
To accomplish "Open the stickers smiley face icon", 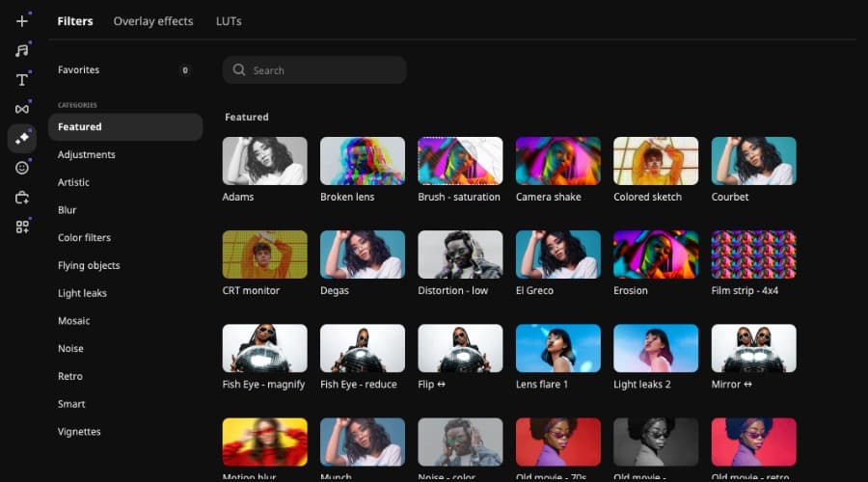I will (x=22, y=168).
